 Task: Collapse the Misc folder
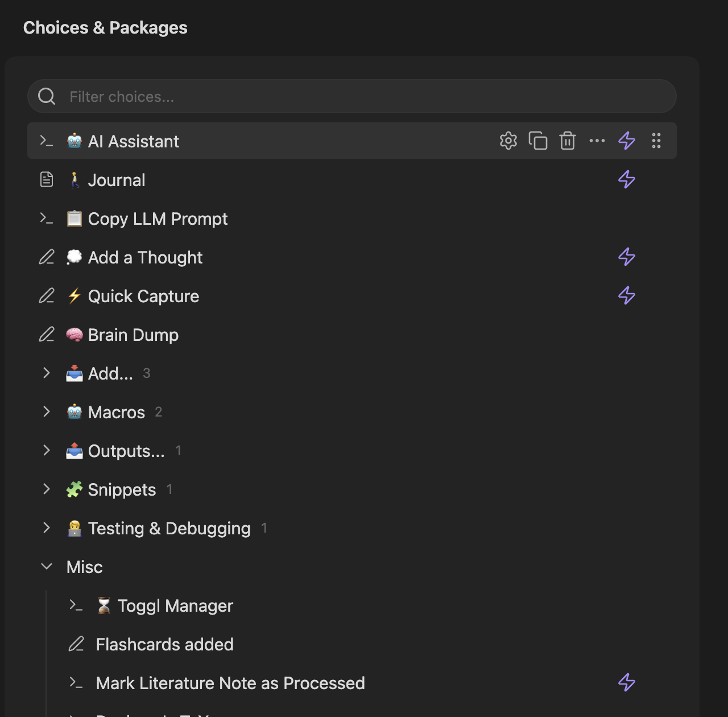[47, 566]
